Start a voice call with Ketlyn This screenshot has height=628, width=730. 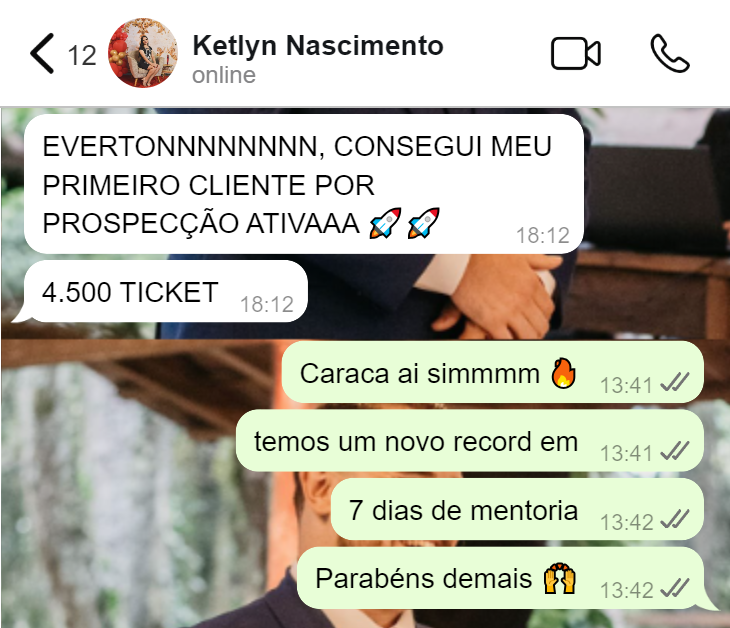pos(670,53)
